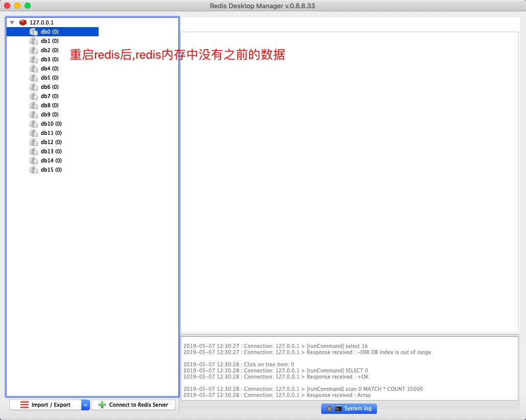The image size is (526, 420).
Task: Select db12 (0) in the tree
Action: coord(52,142)
